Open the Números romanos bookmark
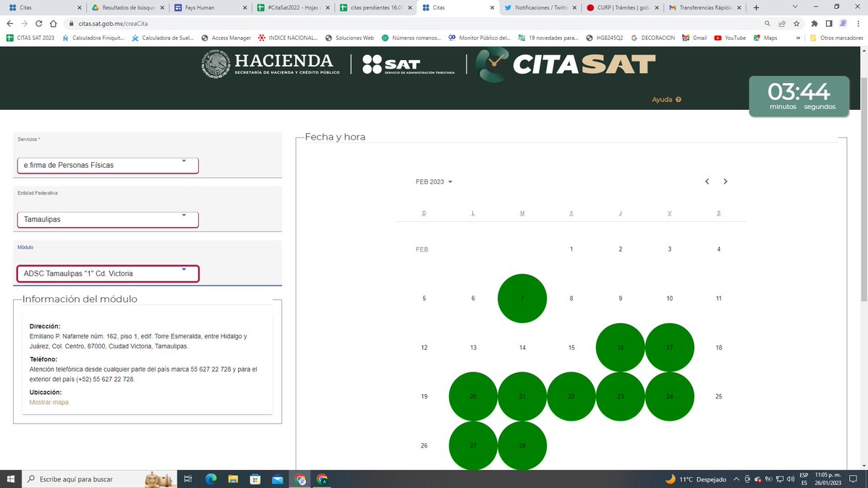This screenshot has width=868, height=488. point(412,38)
